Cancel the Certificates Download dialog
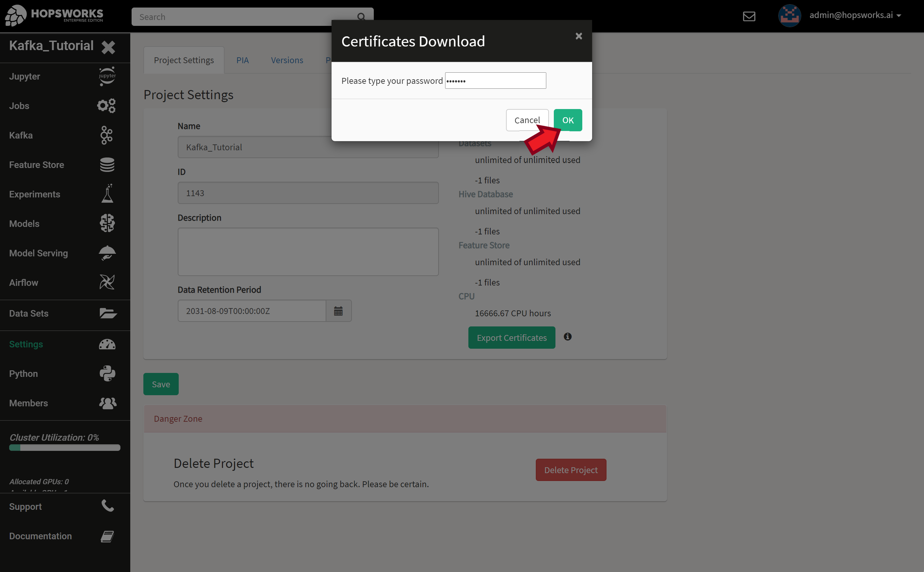This screenshot has width=924, height=572. point(527,120)
